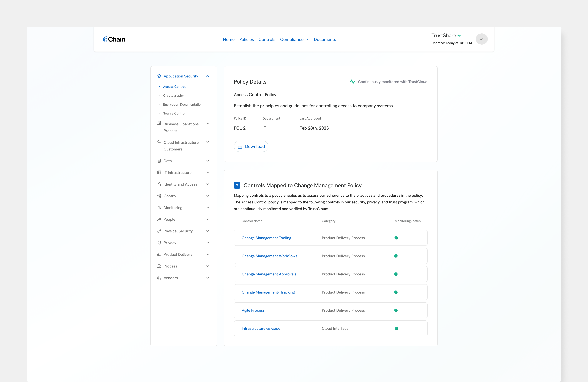Expand the Data section chevron
The height and width of the screenshot is (382, 588).
coord(208,161)
